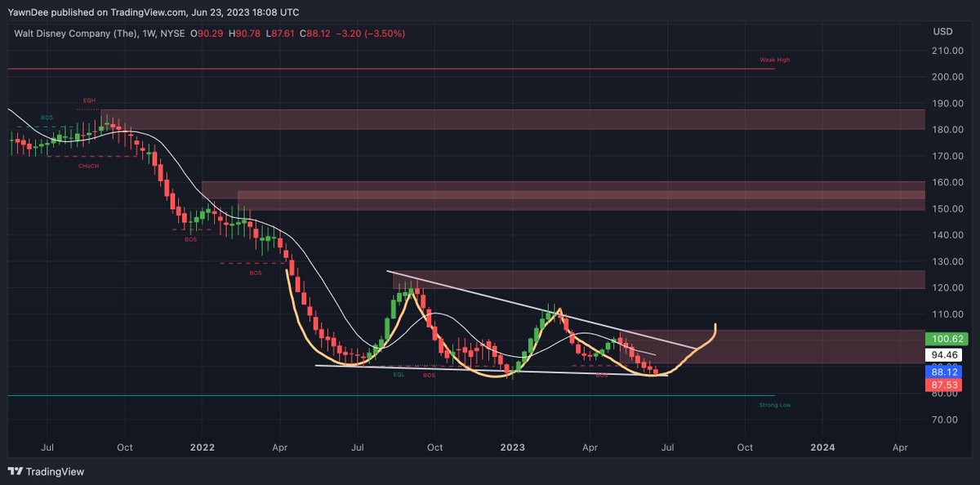Image resolution: width=980 pixels, height=485 pixels.
Task: Click the 2024 label on the time axis
Action: (822, 447)
